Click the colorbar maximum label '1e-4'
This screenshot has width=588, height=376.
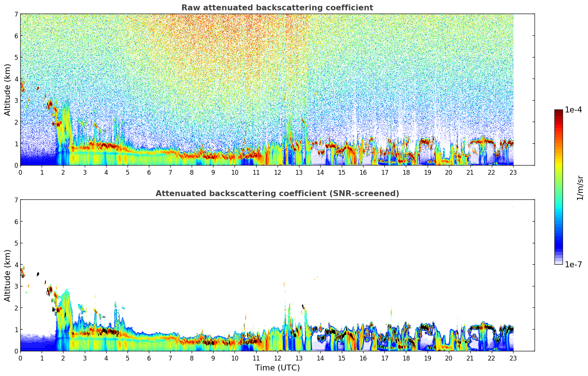click(x=573, y=110)
